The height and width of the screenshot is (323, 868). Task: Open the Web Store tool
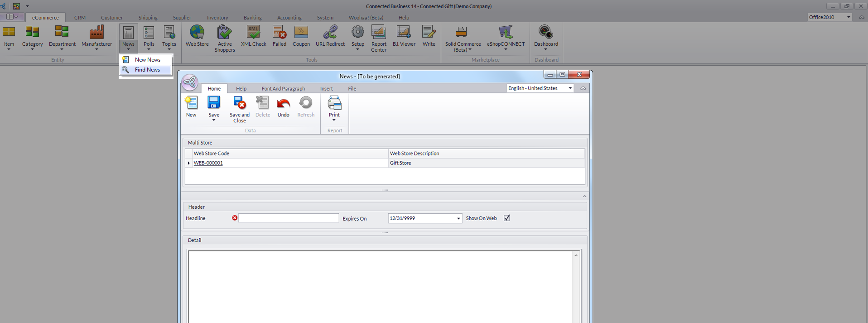(x=197, y=36)
